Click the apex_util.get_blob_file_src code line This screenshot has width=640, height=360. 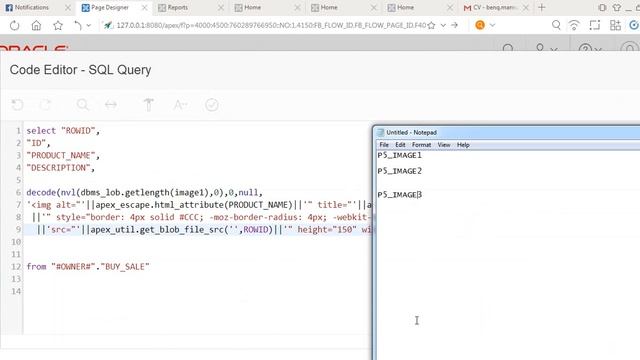click(198, 229)
